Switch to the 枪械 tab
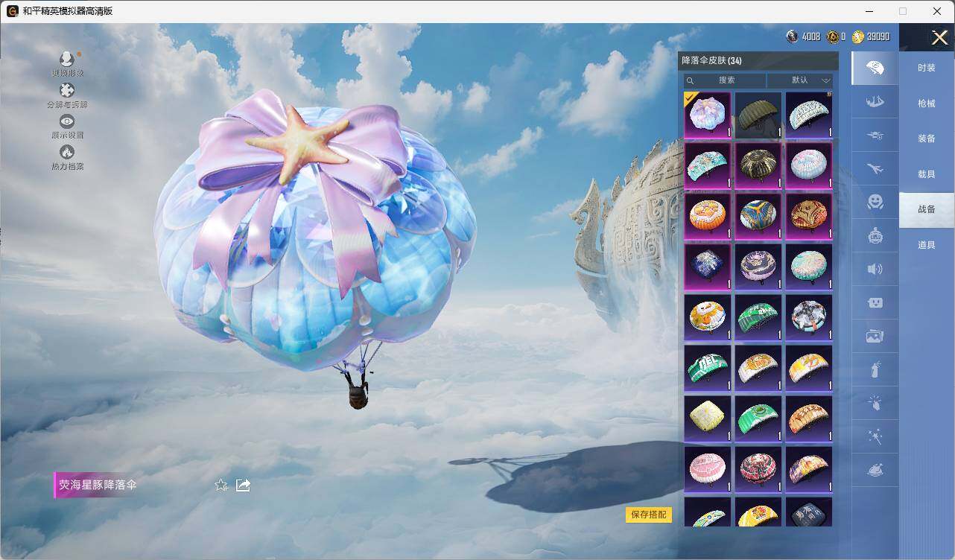Image resolution: width=955 pixels, height=560 pixels. point(926,104)
